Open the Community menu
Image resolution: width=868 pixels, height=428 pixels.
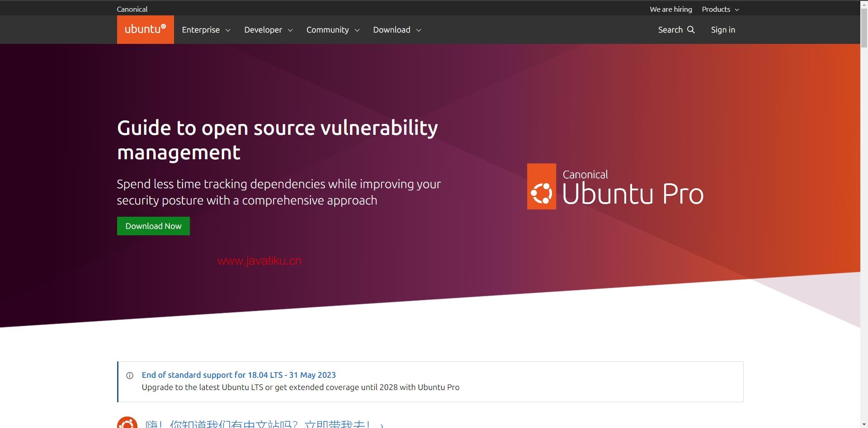[x=333, y=30]
